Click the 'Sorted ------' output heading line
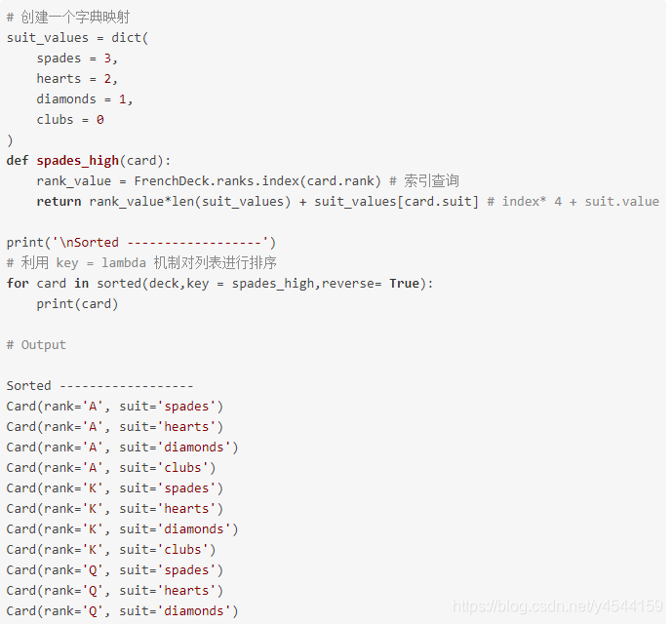Image resolution: width=672 pixels, height=624 pixels. point(99,386)
